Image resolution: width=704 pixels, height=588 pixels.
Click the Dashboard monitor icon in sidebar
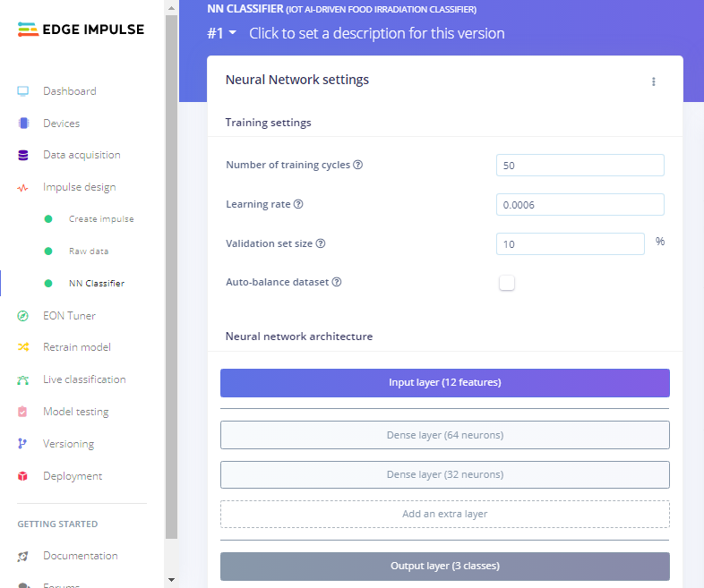[23, 91]
